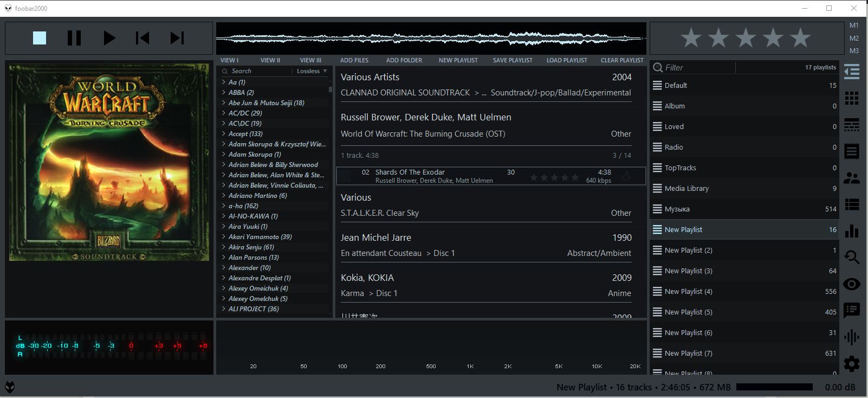Go back to the previous track
The width and height of the screenshot is (868, 398).
coord(142,38)
